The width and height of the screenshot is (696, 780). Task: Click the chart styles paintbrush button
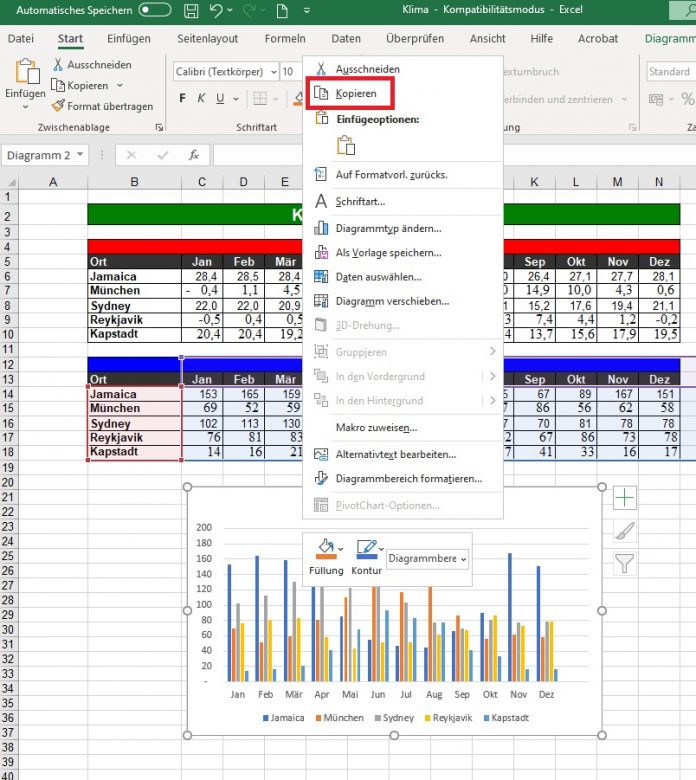pos(624,531)
